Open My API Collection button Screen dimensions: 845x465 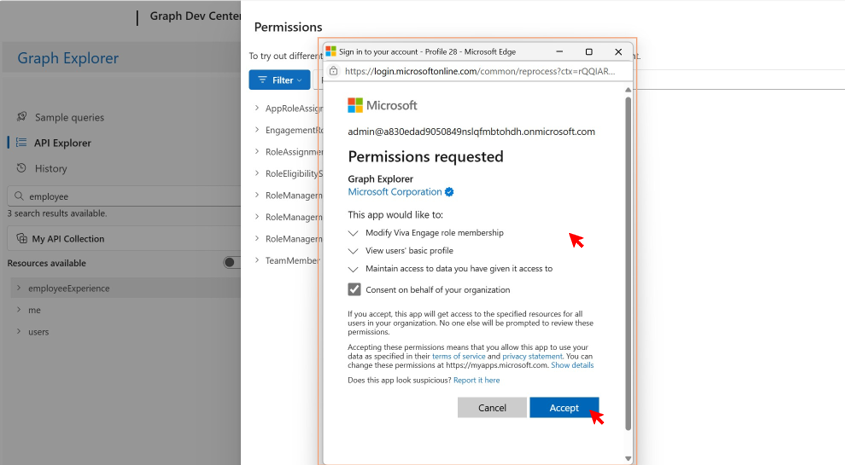point(124,238)
